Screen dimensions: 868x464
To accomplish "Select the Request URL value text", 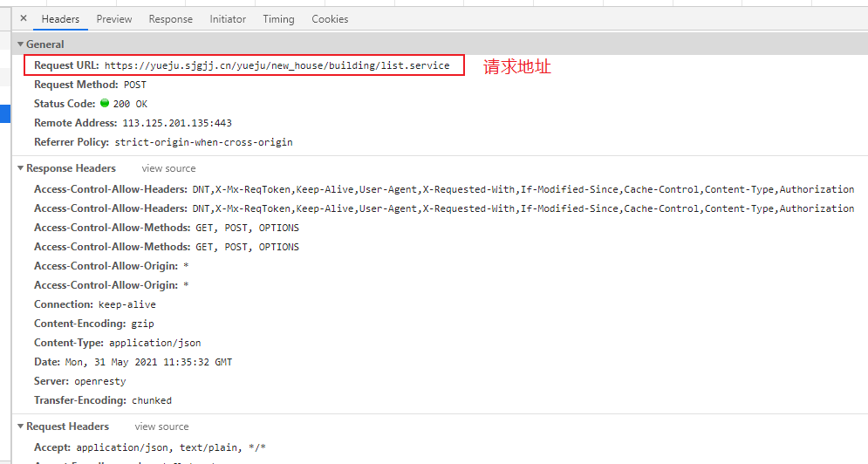I will pyautogui.click(x=277, y=65).
